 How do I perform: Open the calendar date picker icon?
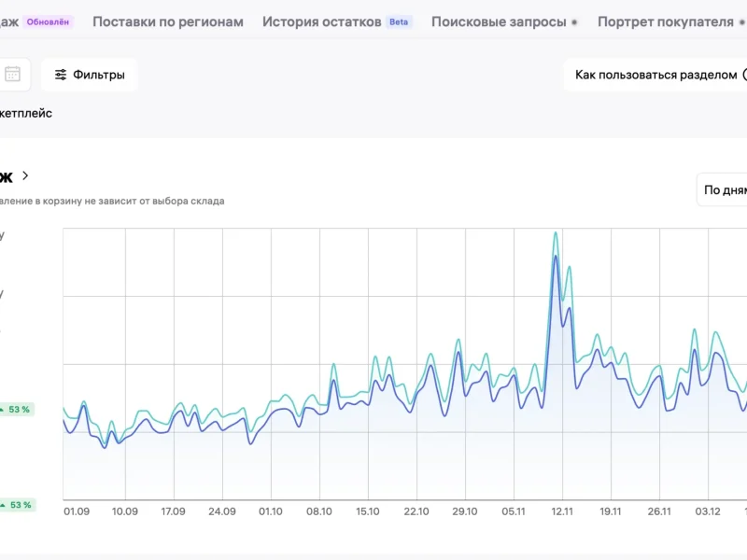pyautogui.click(x=12, y=75)
